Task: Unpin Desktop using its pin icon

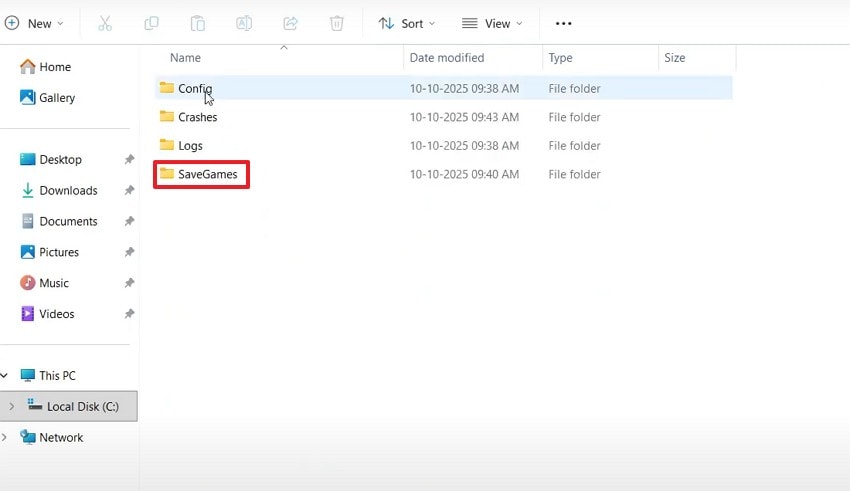Action: click(129, 159)
